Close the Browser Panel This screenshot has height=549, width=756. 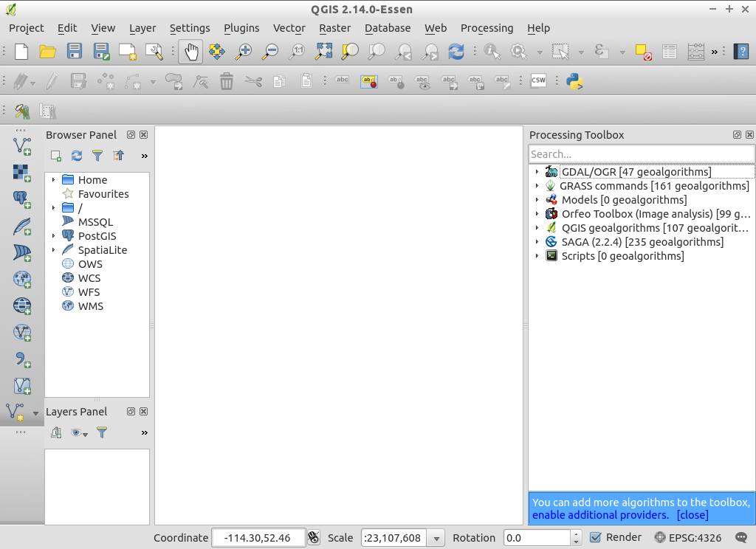144,135
